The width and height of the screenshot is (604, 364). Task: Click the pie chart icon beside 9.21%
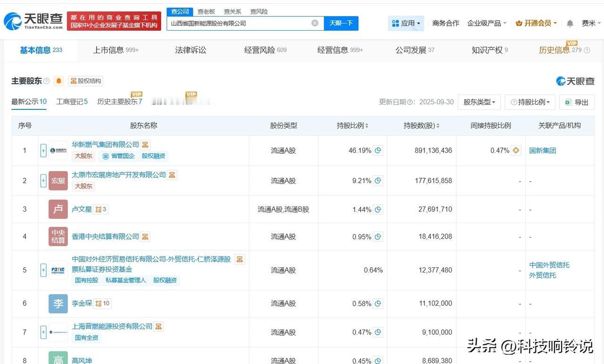378,181
